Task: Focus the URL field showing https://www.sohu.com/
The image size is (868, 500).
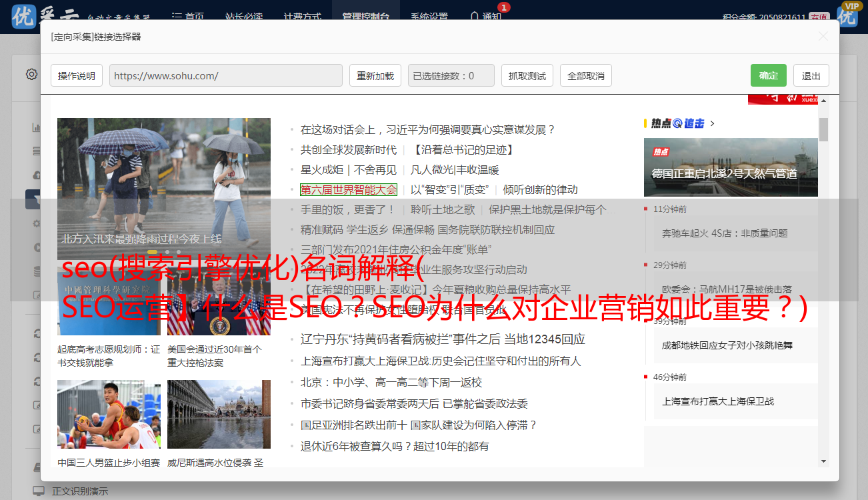Action: 226,75
